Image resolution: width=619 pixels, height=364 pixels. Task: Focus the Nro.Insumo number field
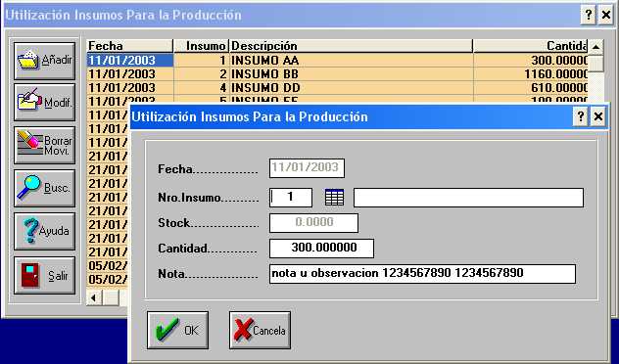coord(291,198)
